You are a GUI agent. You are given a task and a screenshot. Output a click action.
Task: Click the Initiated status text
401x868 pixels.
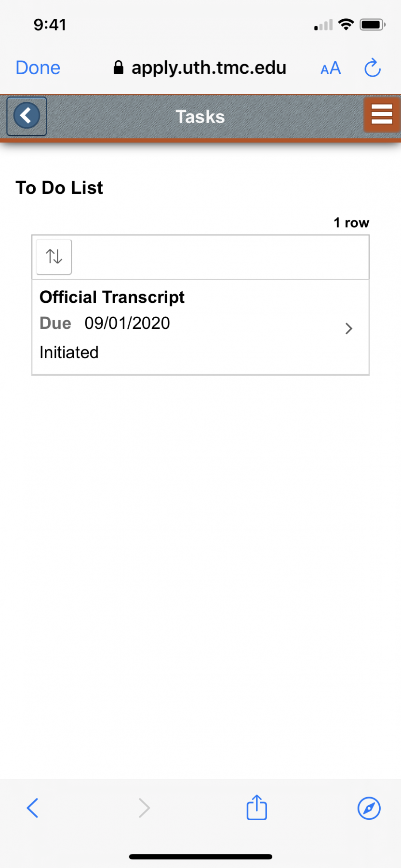tap(69, 353)
